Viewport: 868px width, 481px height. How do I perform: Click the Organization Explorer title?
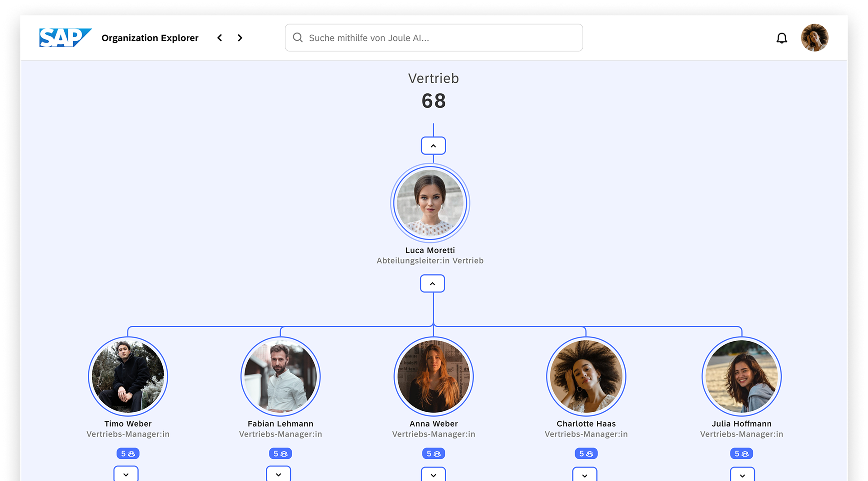(150, 38)
